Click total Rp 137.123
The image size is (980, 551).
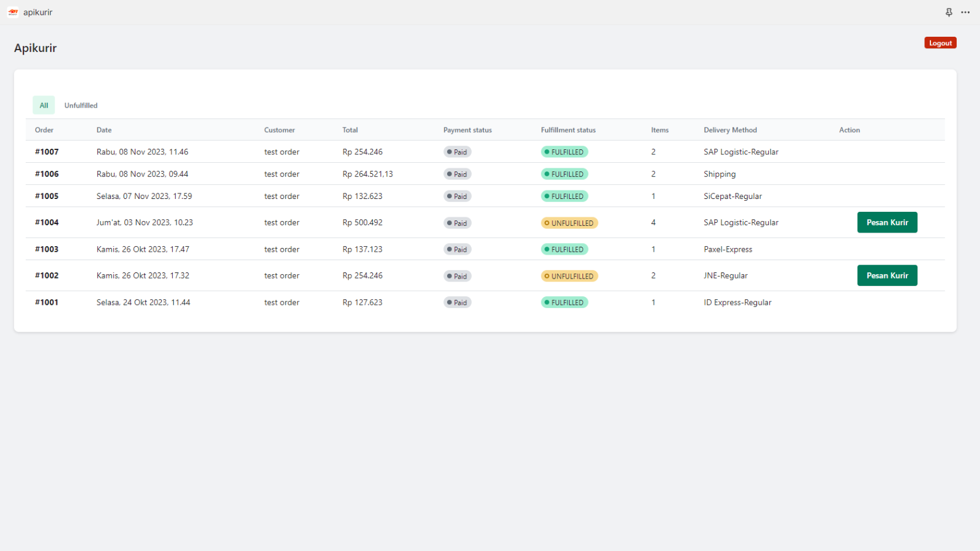(x=363, y=249)
